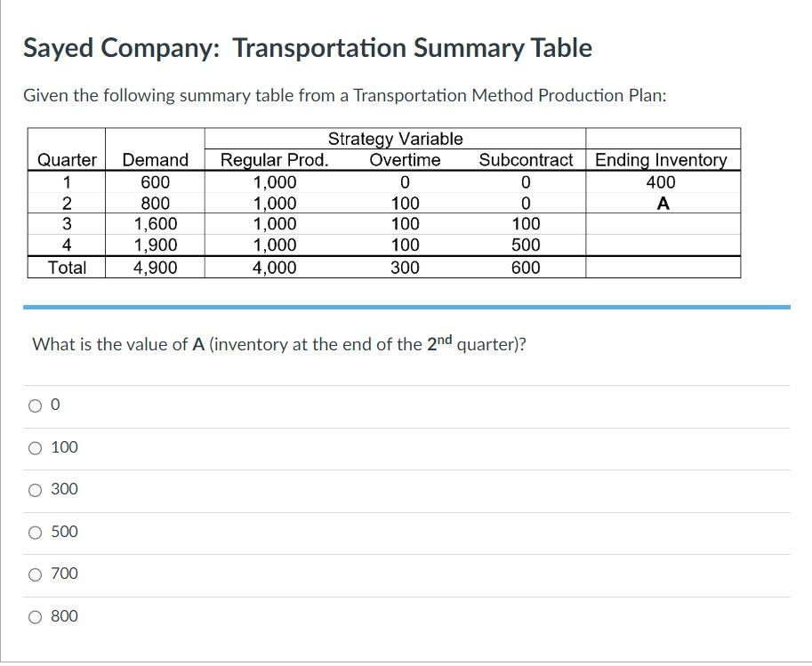Click the Total row label
This screenshot has height=666, width=812.
67,267
